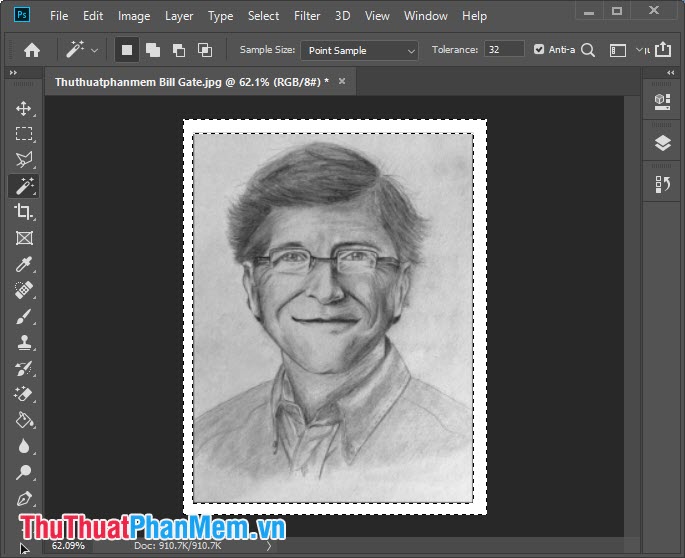Open the Window menu
Screen dimensions: 685x558
point(426,16)
